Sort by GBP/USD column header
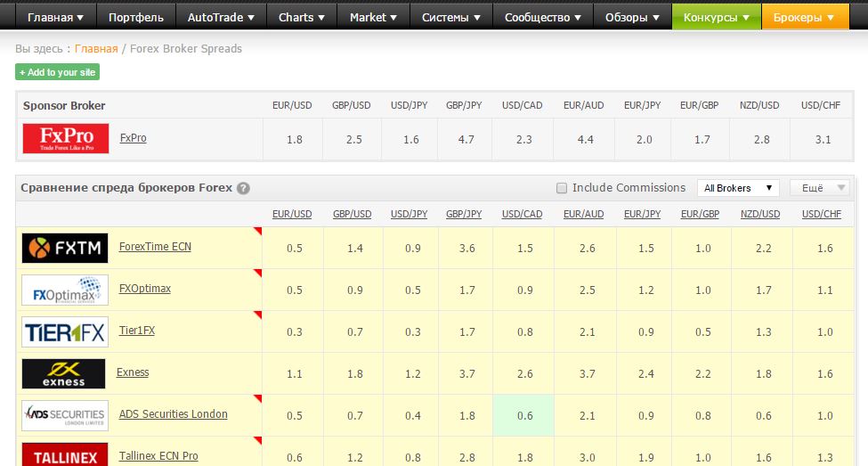The width and height of the screenshot is (868, 466). click(352, 215)
